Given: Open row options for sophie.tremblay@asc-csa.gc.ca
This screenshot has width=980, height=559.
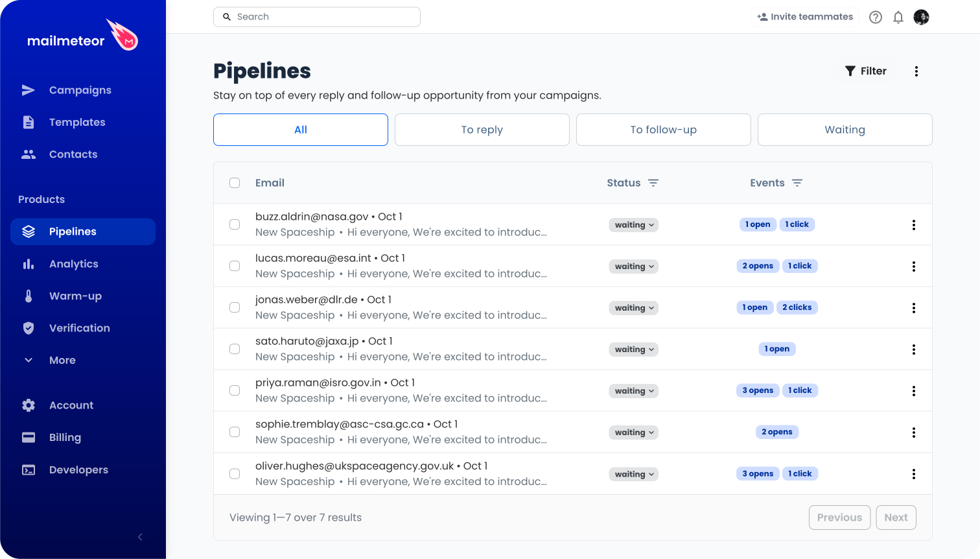Looking at the screenshot, I should 914,433.
